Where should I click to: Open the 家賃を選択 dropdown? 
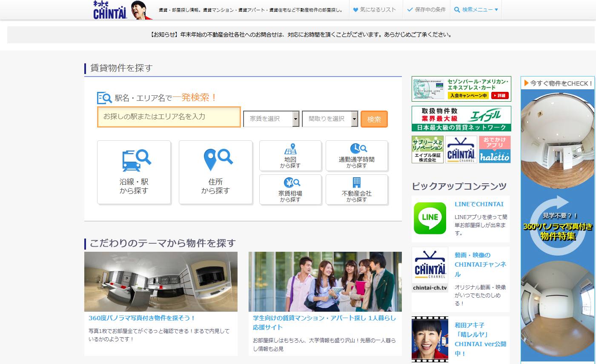click(x=272, y=119)
